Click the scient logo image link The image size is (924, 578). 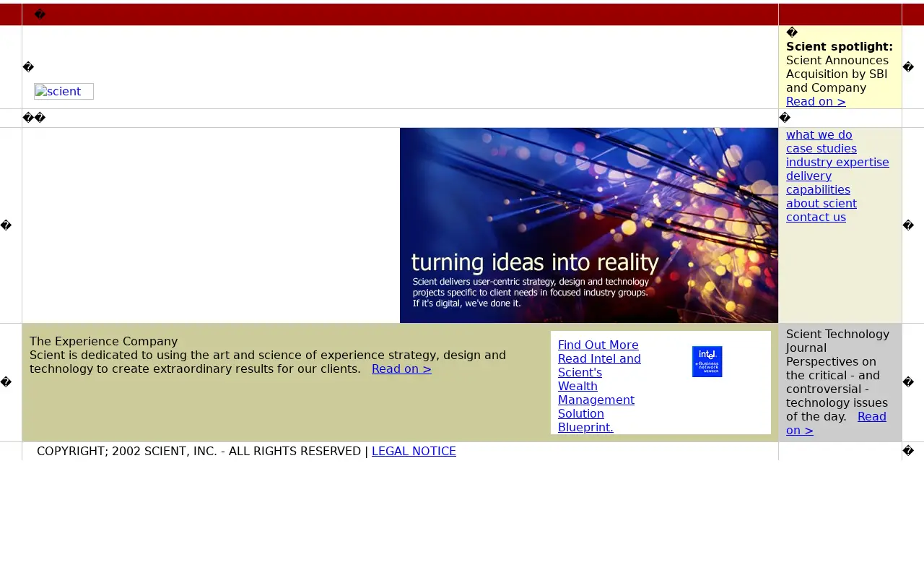tap(64, 92)
